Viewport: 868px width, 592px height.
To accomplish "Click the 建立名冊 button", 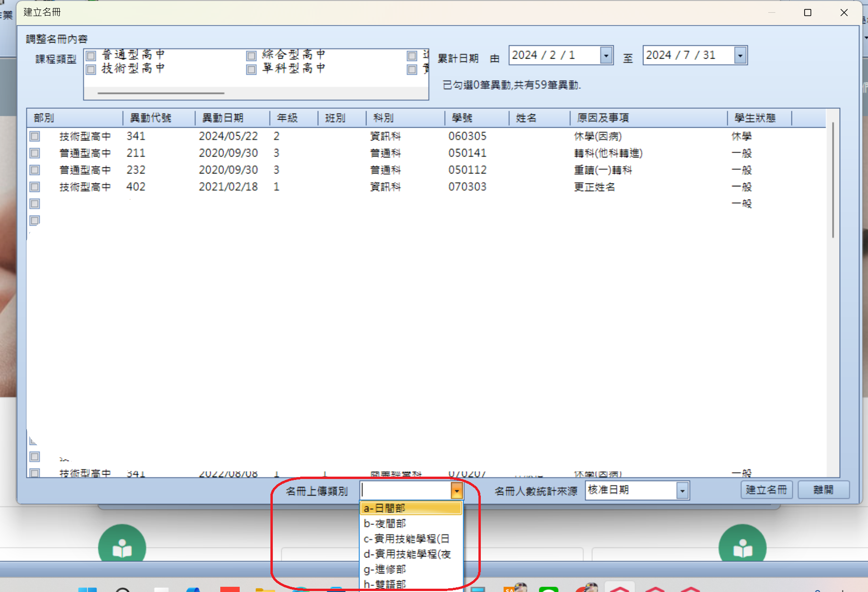I will [x=766, y=490].
